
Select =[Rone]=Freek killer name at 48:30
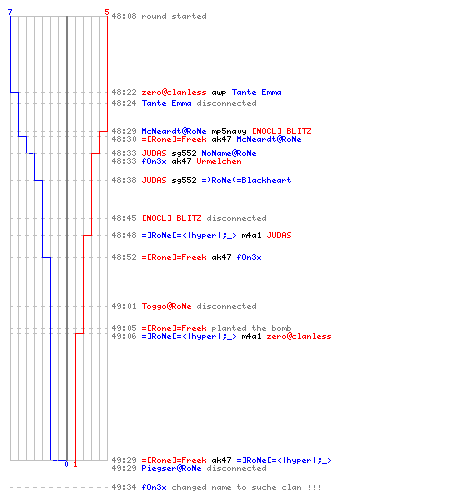point(174,139)
